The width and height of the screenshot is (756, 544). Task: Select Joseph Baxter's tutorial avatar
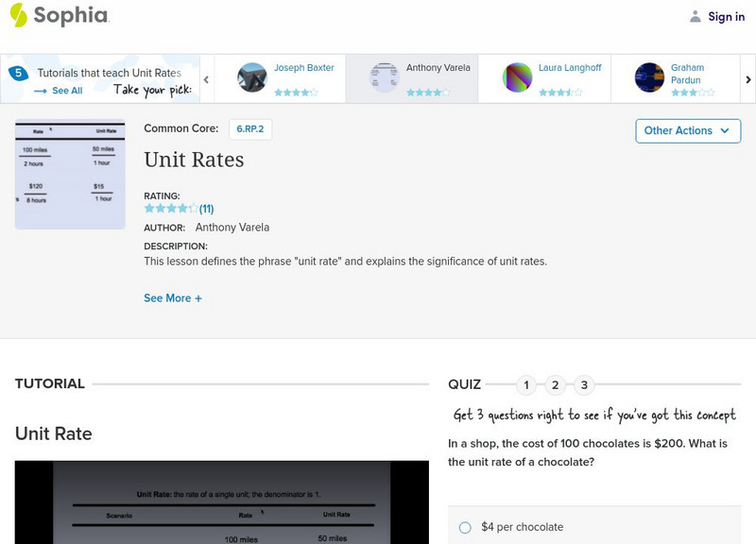(252, 77)
